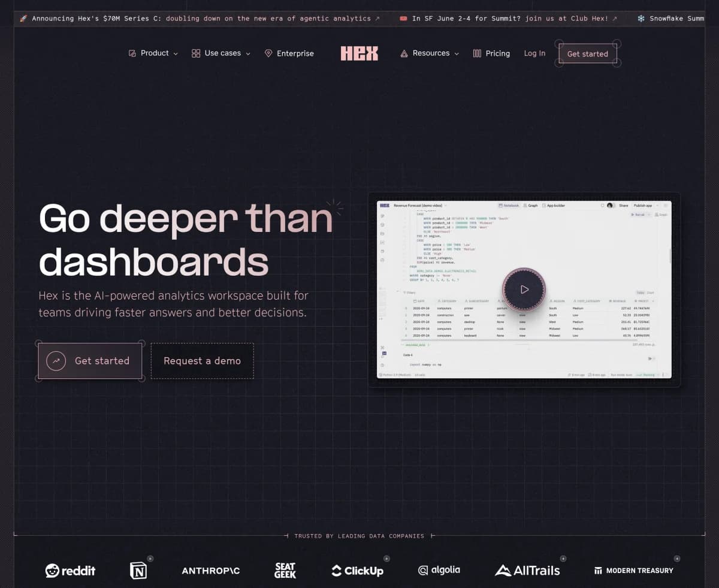Open the Pricing page from the navbar
Viewport: 719px width, 588px height.
(x=491, y=53)
